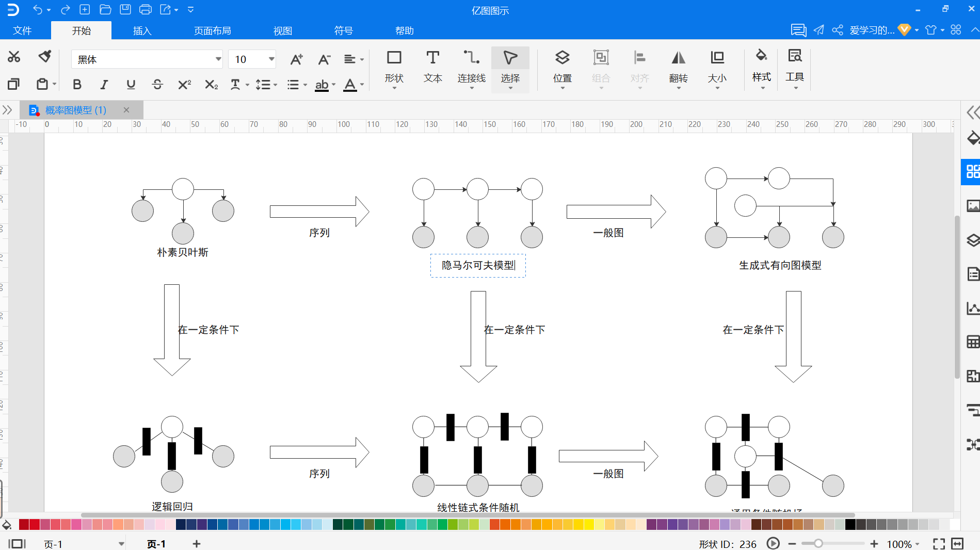Click the fit-to-page fullscreen icon
Viewport: 980px width, 550px height.
click(x=939, y=543)
